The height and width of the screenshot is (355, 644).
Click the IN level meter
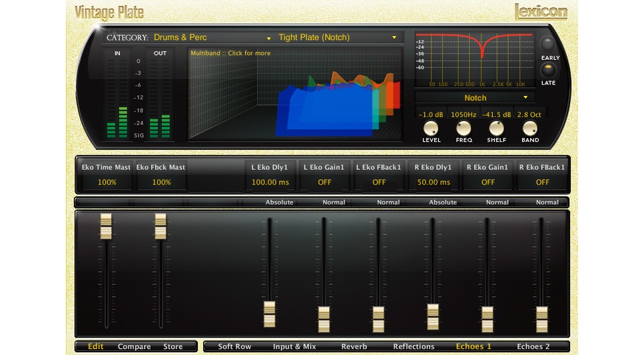click(117, 98)
